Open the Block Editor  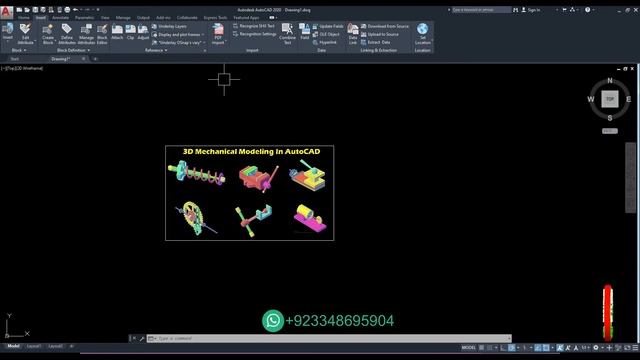pos(102,33)
